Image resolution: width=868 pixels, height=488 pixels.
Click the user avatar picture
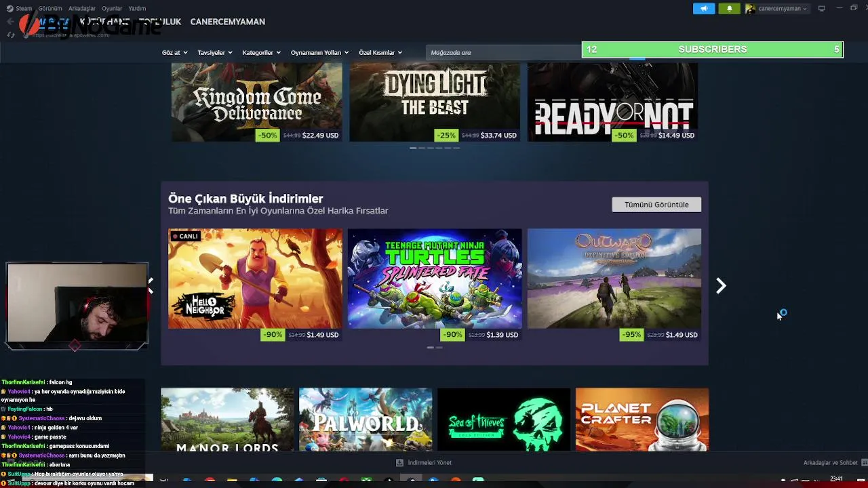pos(750,9)
